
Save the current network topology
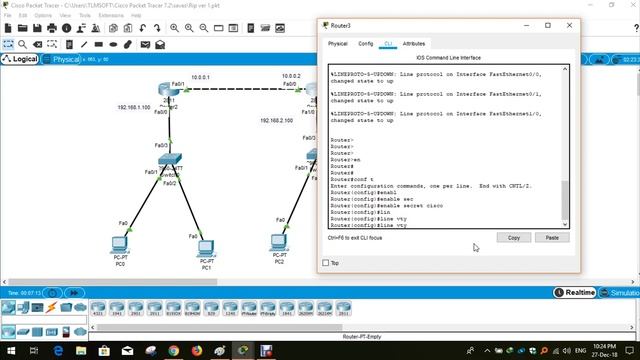click(x=37, y=28)
